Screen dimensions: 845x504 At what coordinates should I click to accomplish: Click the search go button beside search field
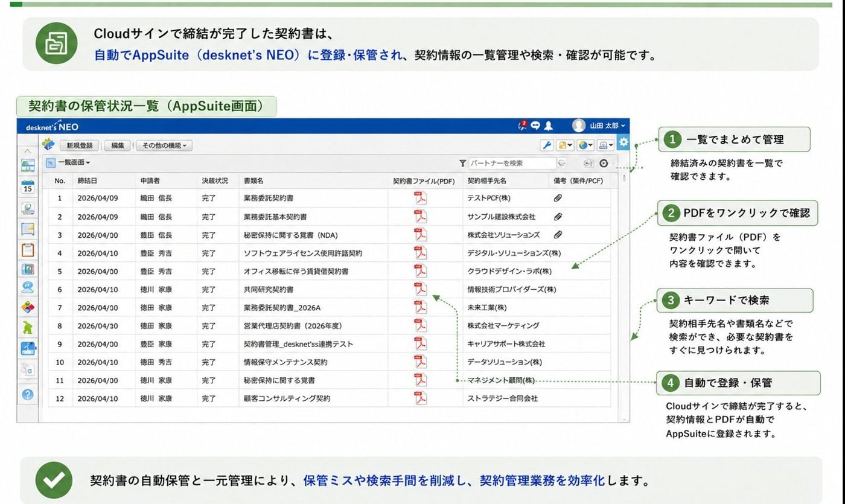(x=562, y=163)
